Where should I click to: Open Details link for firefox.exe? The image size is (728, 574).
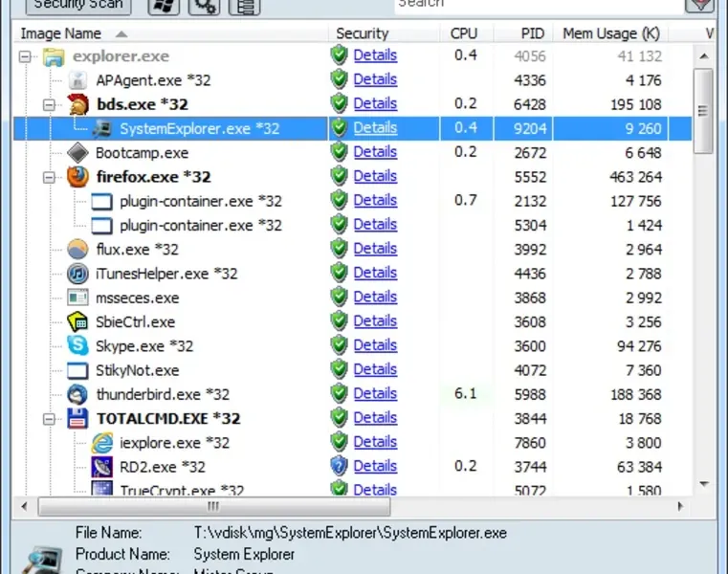tap(375, 176)
